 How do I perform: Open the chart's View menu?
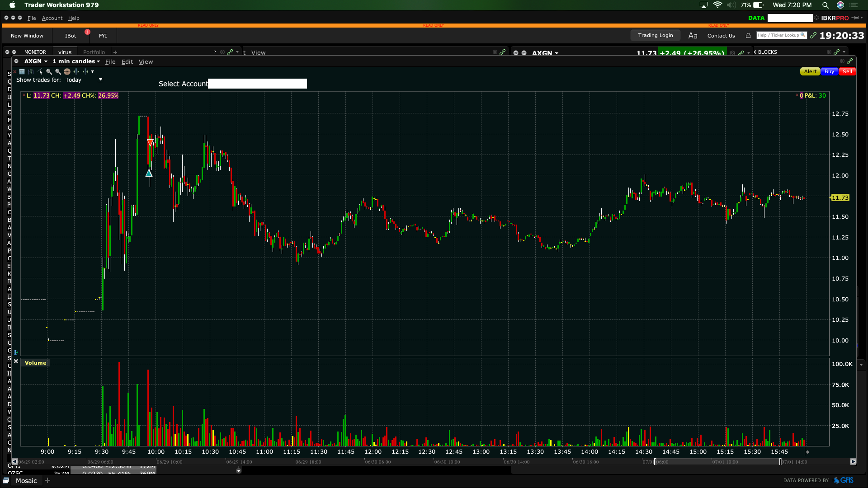(x=146, y=62)
